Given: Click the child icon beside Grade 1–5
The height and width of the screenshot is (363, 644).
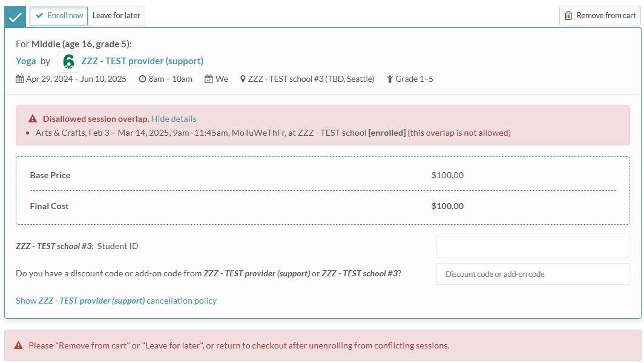Looking at the screenshot, I should coord(390,79).
